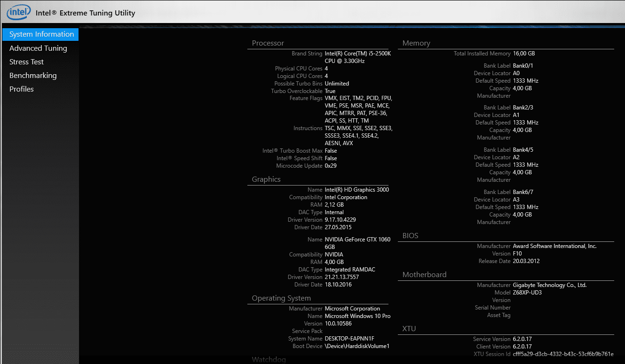
Task: Open the Profiles section
Action: (x=22, y=89)
